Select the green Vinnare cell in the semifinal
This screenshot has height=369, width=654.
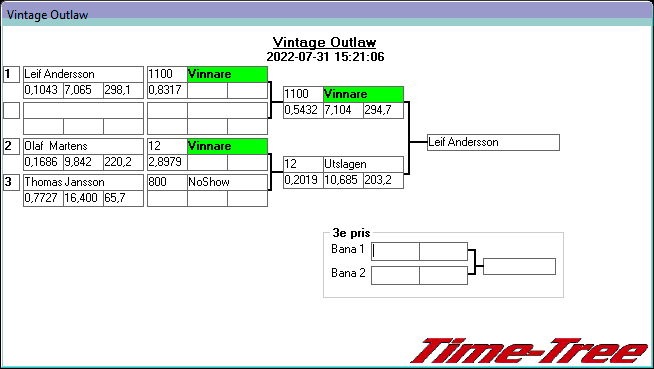363,94
